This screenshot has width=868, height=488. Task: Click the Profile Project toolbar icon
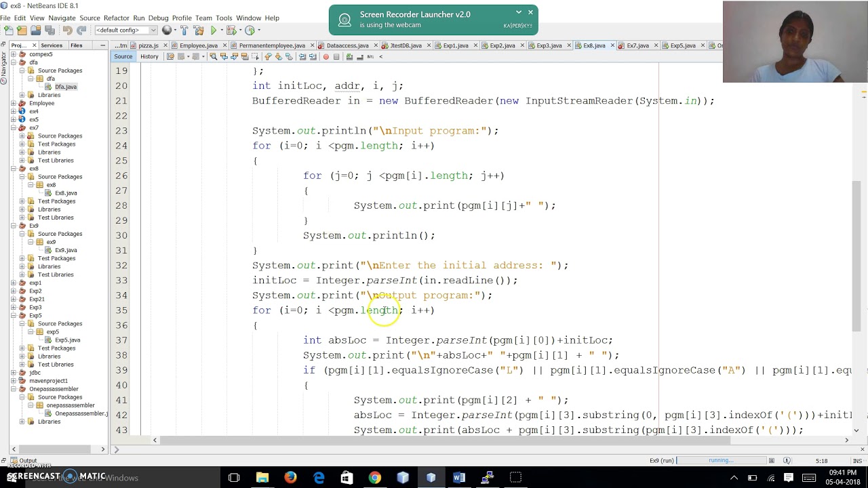[250, 30]
